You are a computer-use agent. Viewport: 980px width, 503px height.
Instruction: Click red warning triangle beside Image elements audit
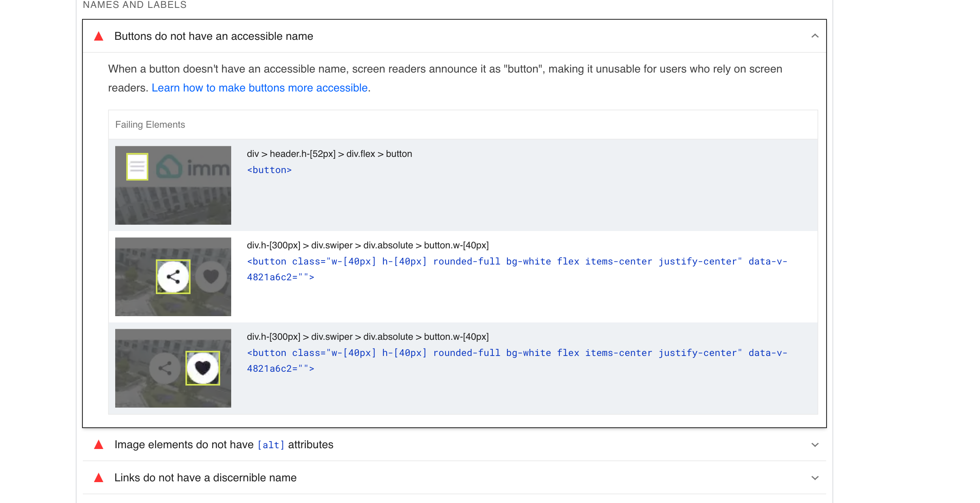99,445
